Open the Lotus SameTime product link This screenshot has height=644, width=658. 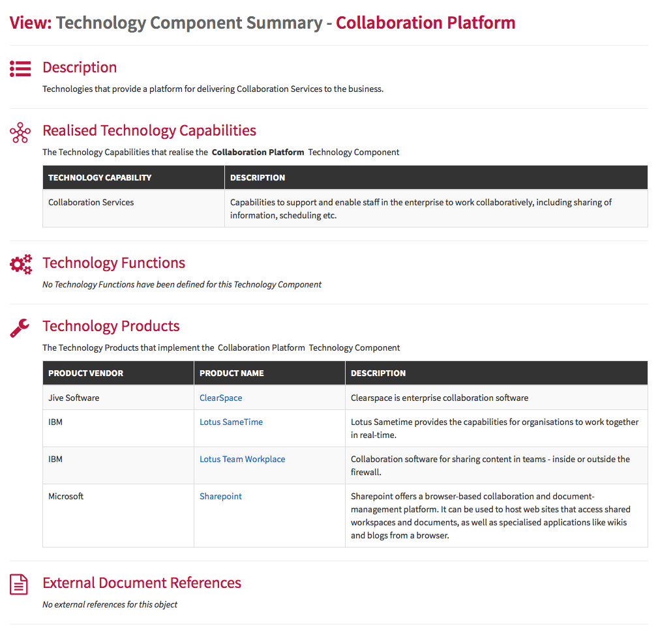(232, 422)
